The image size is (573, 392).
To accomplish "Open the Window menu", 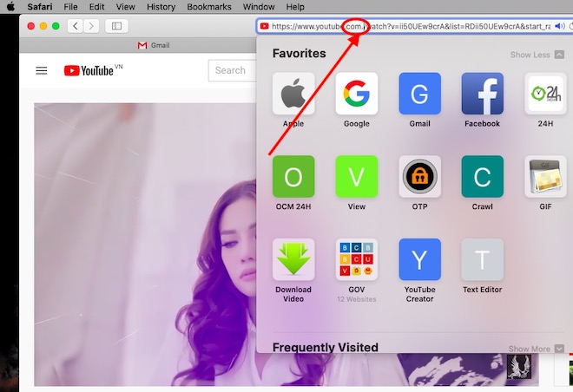I will [x=259, y=7].
